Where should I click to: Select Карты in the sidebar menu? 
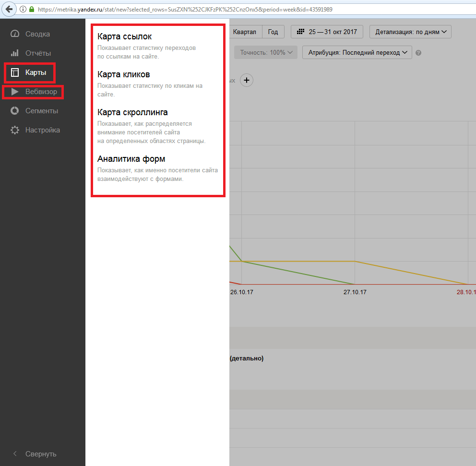[x=36, y=72]
